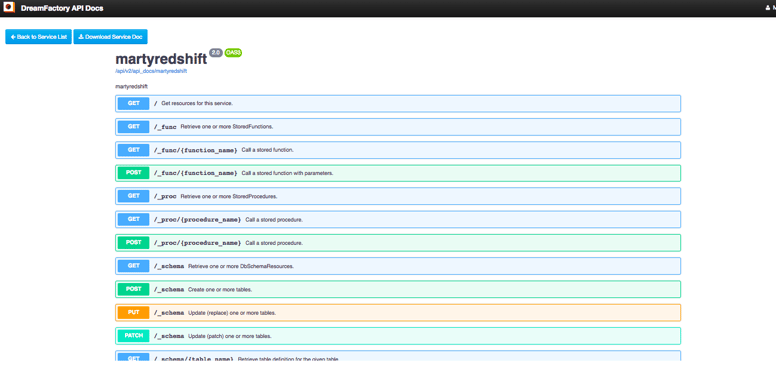Screen dimensions: 776x375
Task: Expand GET /_func Retrieve StoredFunctions row
Action: tap(398, 127)
